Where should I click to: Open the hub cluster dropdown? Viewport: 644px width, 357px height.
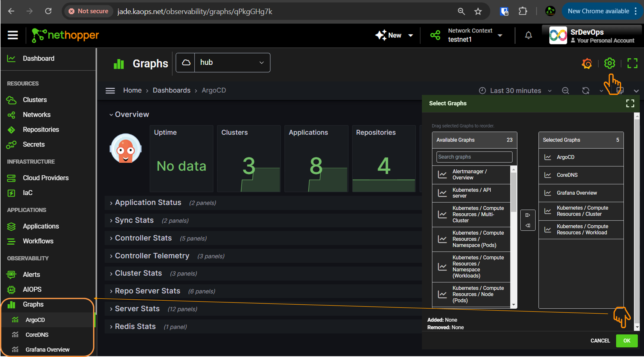[x=223, y=63]
